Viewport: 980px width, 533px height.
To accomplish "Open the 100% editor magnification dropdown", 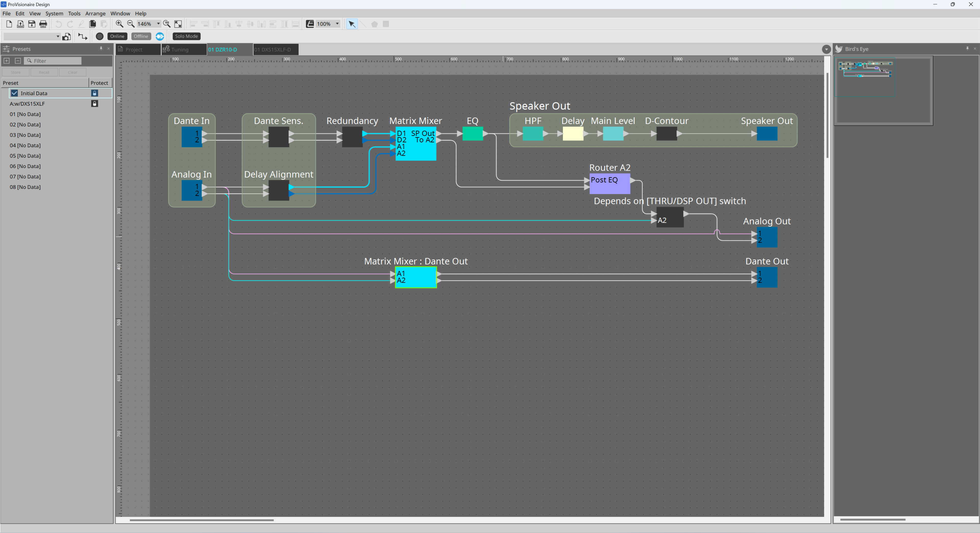I will 337,23.
